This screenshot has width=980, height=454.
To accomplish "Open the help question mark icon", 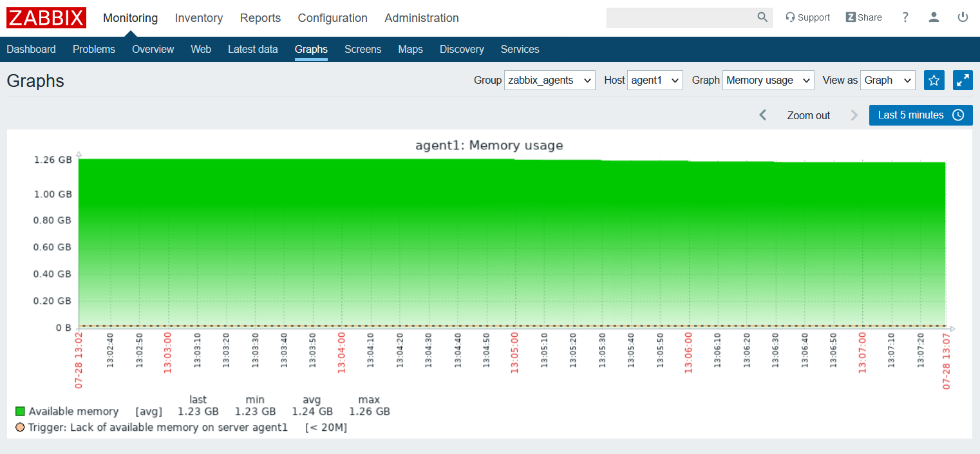I will click(x=905, y=17).
